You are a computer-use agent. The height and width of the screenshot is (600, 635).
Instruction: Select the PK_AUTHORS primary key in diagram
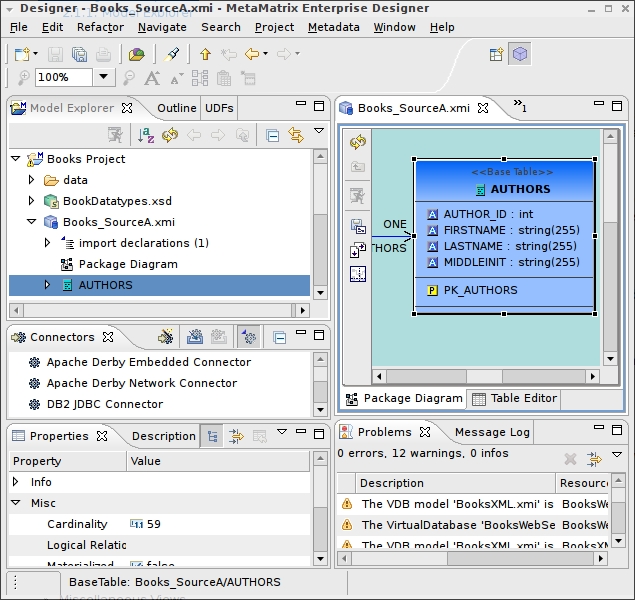coord(480,290)
